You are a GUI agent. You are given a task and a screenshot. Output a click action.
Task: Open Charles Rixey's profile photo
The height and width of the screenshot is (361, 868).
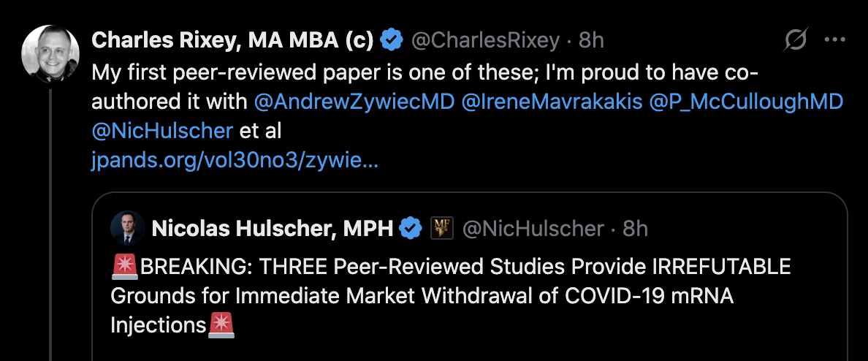coord(50,53)
